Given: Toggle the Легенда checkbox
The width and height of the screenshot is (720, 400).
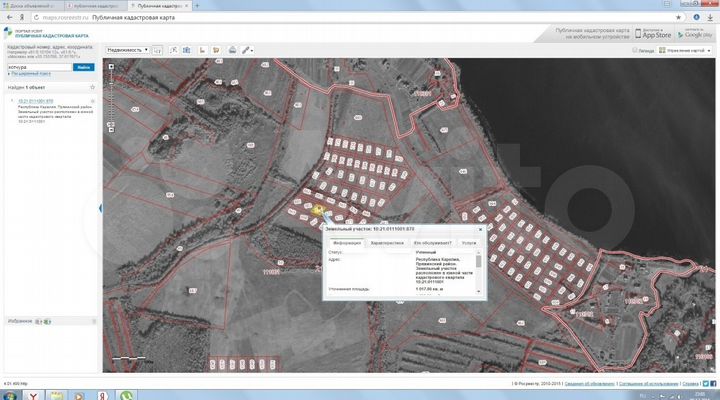Looking at the screenshot, I should pos(635,49).
